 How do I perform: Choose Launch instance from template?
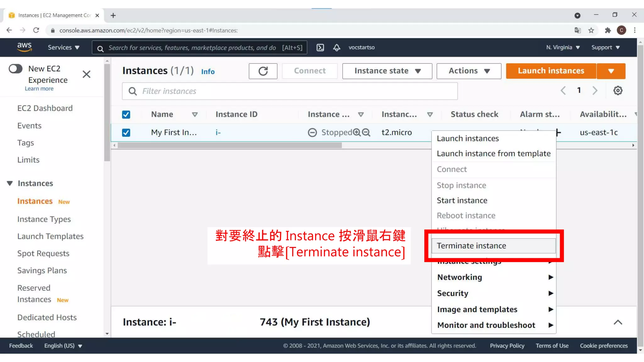494,153
